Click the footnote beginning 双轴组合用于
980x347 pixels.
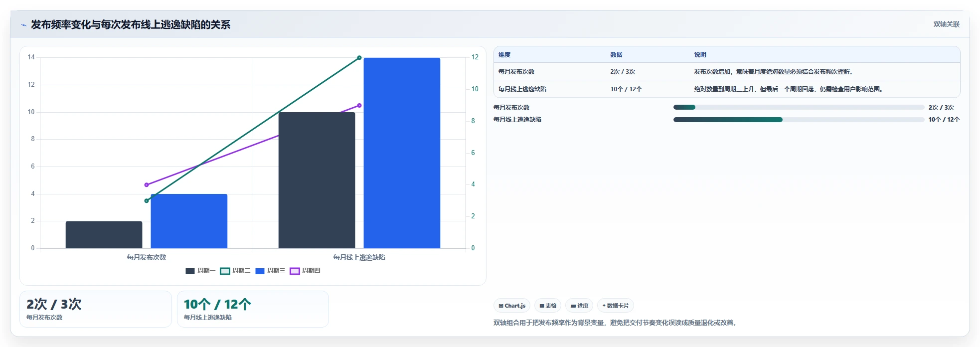(x=616, y=323)
